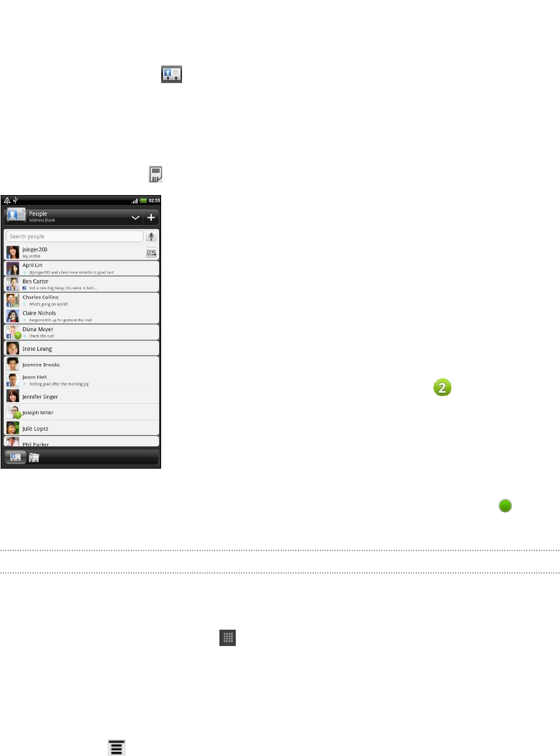Open Jennifer Singer's contact
Viewport: 560px width, 756px height.
click(x=81, y=396)
